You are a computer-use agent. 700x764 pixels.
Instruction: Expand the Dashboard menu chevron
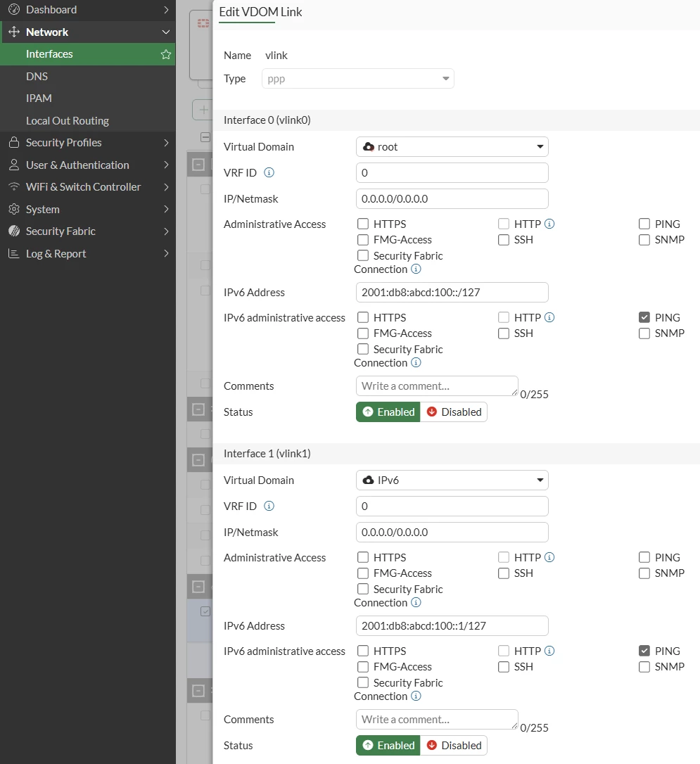[165, 9]
